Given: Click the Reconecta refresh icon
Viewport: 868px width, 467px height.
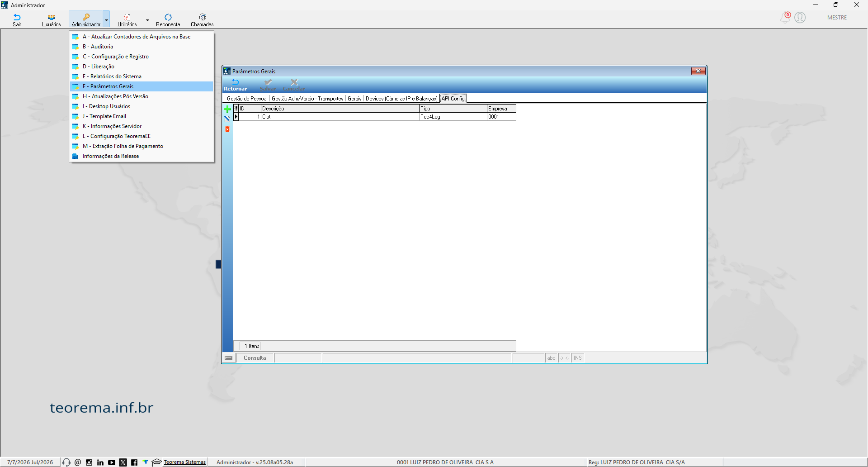Looking at the screenshot, I should [168, 20].
